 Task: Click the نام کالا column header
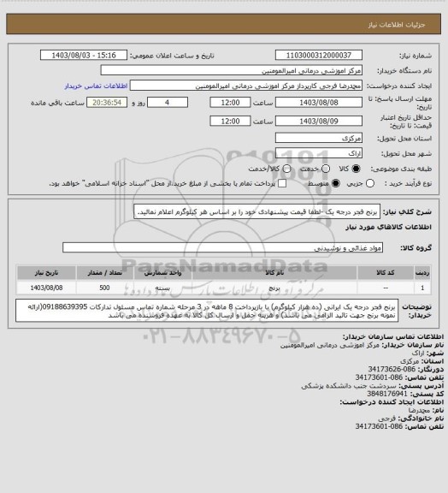(274, 273)
